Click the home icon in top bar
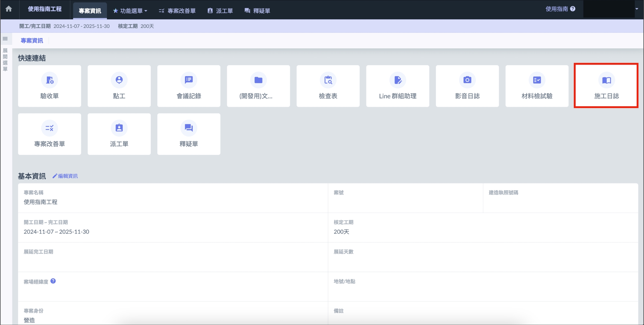This screenshot has width=644, height=325. point(9,9)
